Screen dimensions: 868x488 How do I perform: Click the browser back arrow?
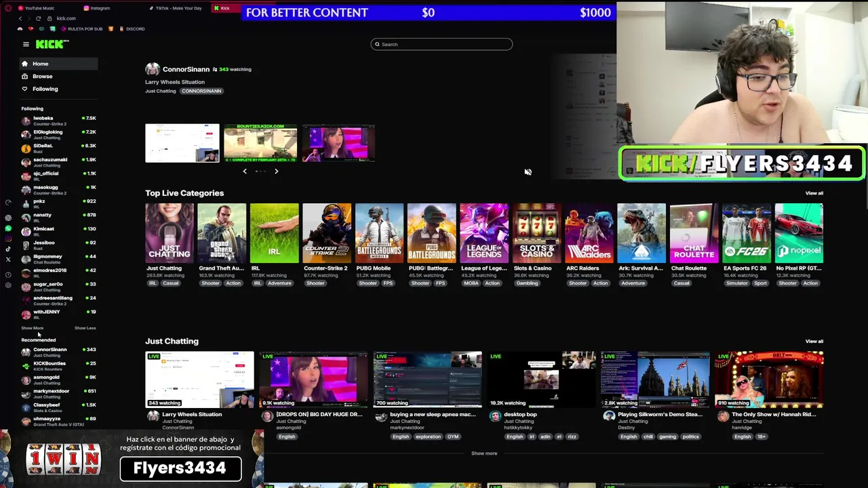tap(20, 18)
